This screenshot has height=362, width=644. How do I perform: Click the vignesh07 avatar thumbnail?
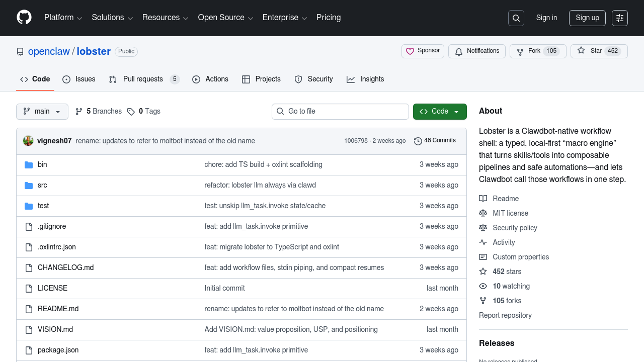(x=28, y=141)
